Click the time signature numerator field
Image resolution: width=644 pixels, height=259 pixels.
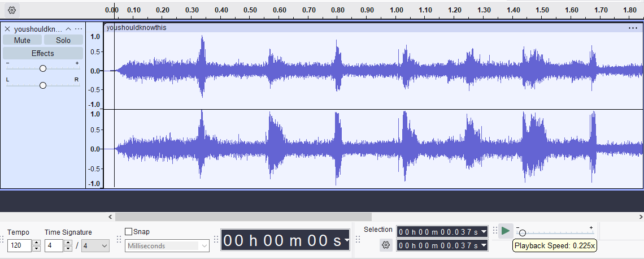click(54, 246)
